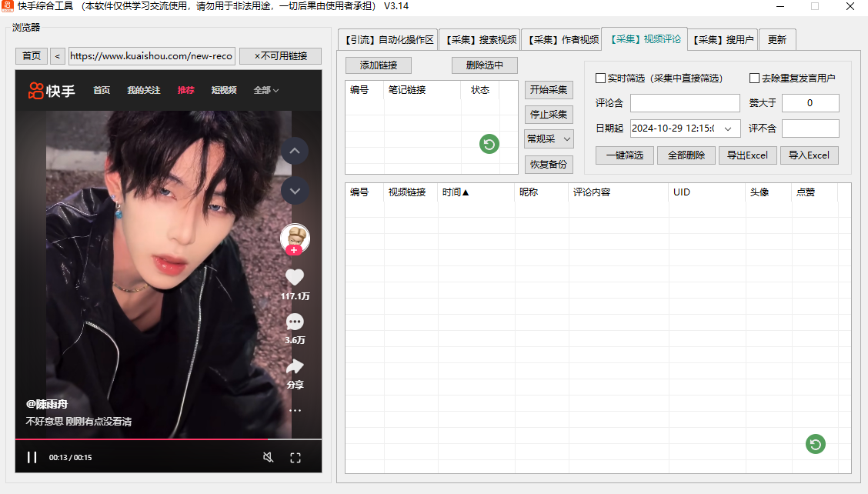Screen dimensions: 868x494
Task: Open the comments bubble icon
Action: pyautogui.click(x=295, y=322)
